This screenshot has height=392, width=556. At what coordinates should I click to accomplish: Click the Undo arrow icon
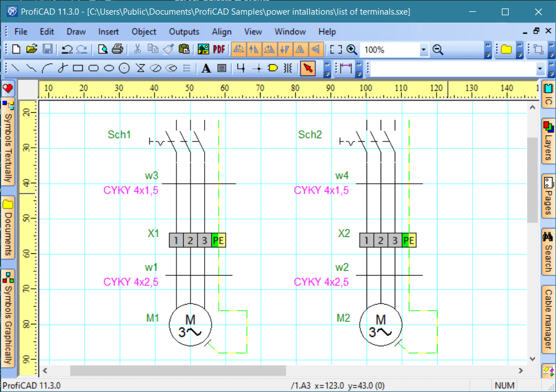[x=67, y=50]
